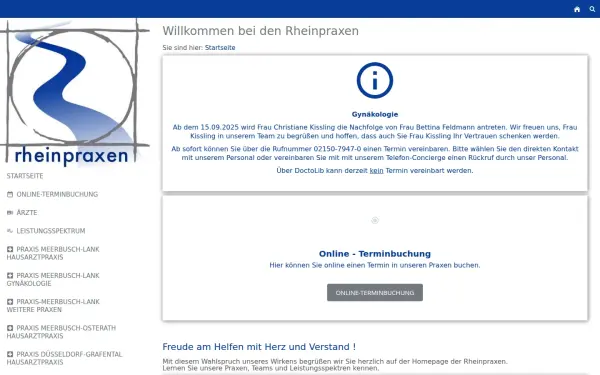Click plus icon for Weitere Praxen
The width and height of the screenshot is (600, 375).
[10, 302]
